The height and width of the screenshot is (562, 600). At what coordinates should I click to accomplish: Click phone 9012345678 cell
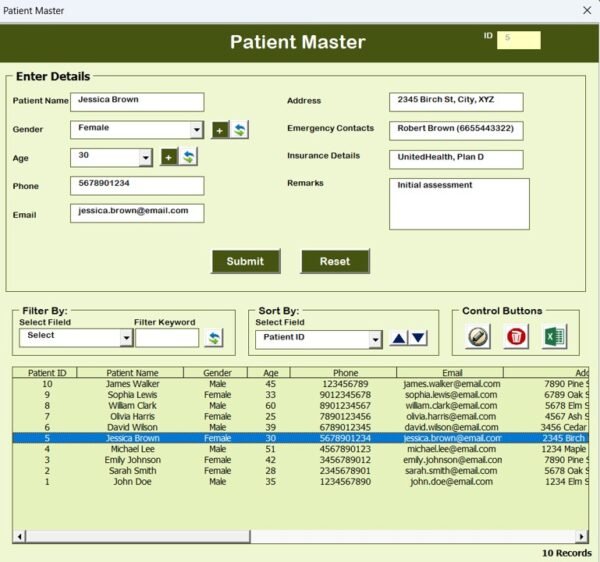pyautogui.click(x=345, y=395)
